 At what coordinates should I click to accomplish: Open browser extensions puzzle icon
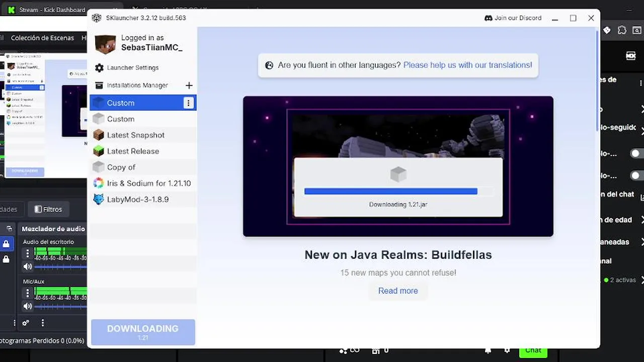[x=622, y=30]
